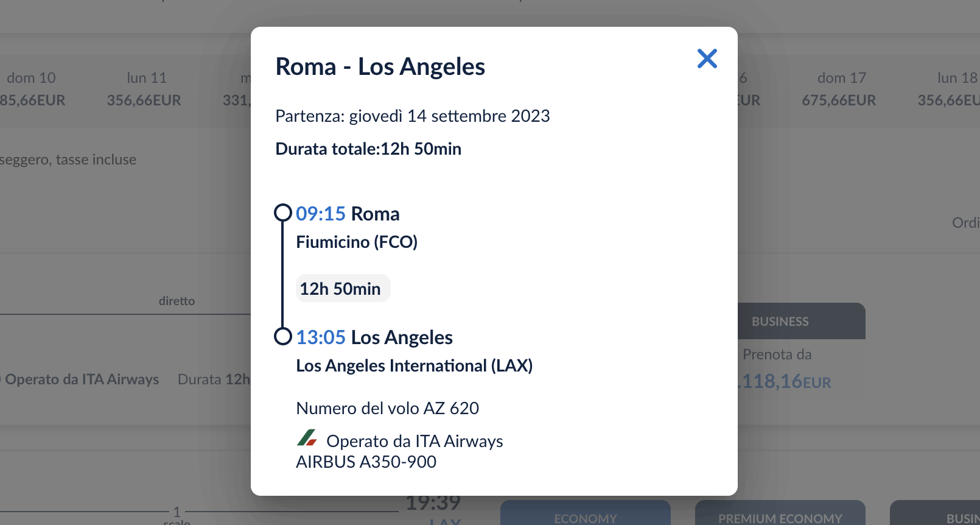Click the 09:15 departure time
Image resolution: width=980 pixels, height=525 pixels.
(x=321, y=214)
